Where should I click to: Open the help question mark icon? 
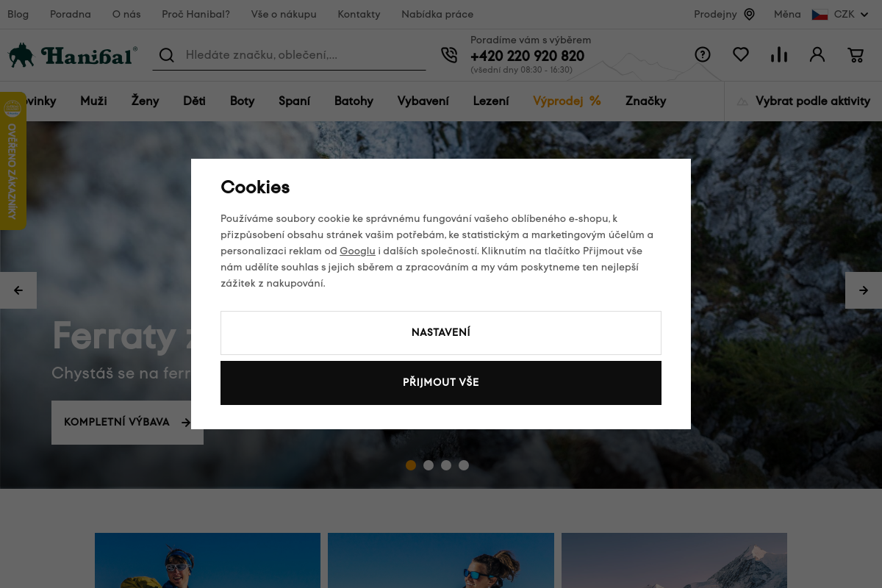703,54
